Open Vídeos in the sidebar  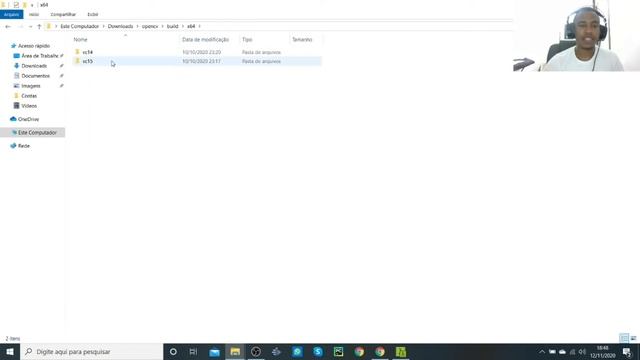29,106
